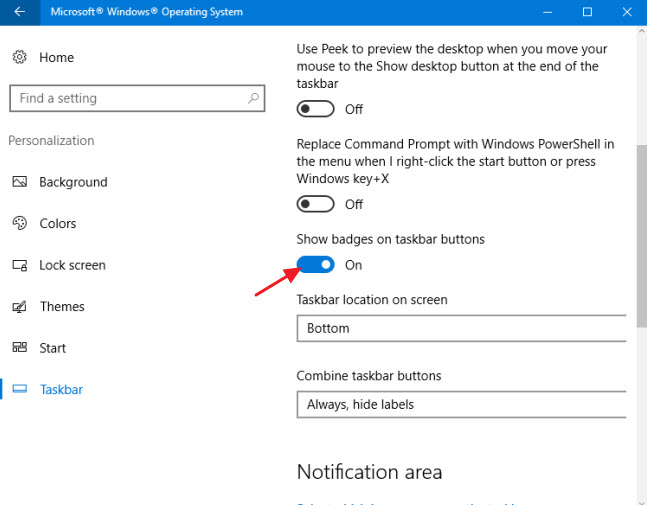647x505 pixels.
Task: Enable the Peek desktop preview toggle
Action: click(x=315, y=109)
